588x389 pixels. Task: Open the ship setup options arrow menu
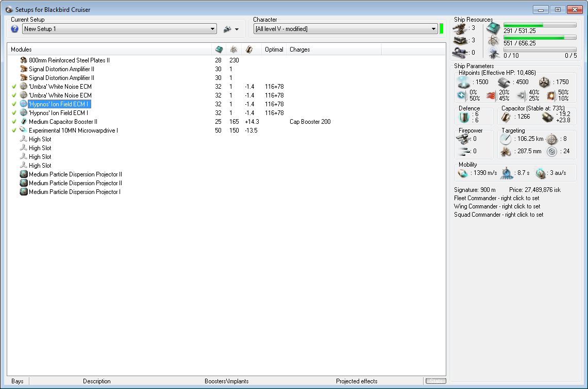tap(237, 29)
